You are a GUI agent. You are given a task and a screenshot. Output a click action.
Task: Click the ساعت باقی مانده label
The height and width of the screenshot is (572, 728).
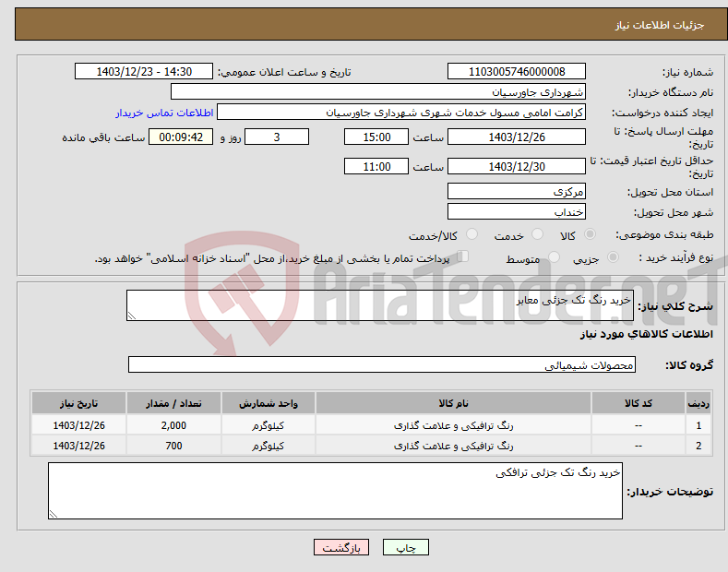[x=103, y=137]
